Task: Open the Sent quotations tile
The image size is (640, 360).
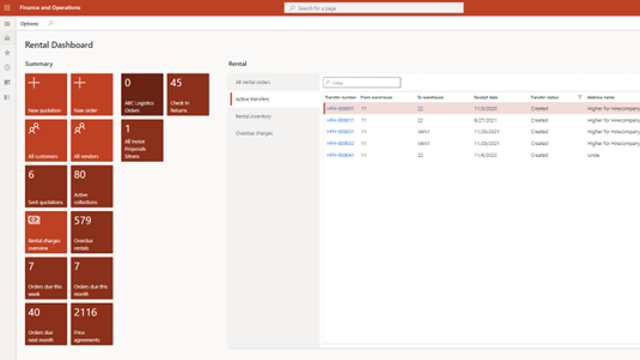Action: click(46, 186)
